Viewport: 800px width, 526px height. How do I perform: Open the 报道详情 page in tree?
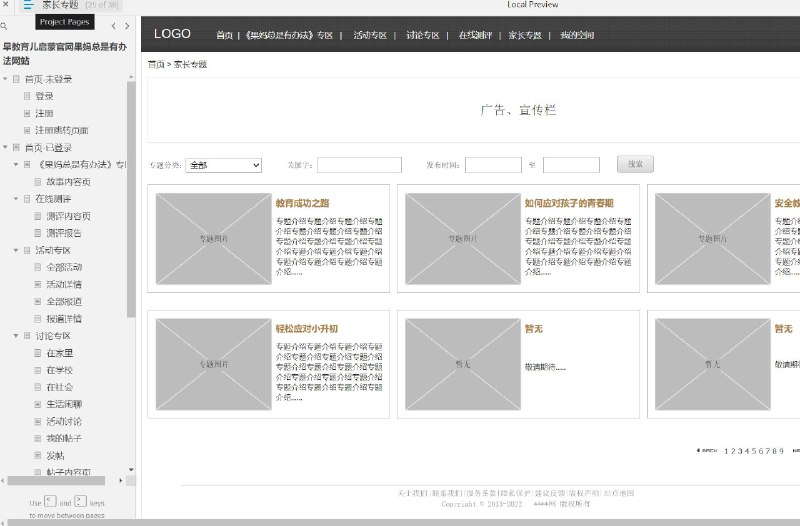[x=64, y=319]
